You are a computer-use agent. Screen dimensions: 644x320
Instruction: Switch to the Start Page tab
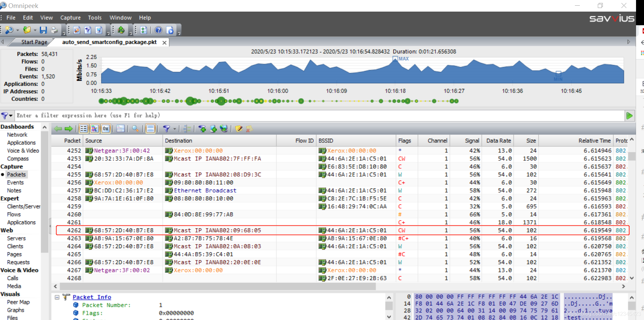coord(34,42)
